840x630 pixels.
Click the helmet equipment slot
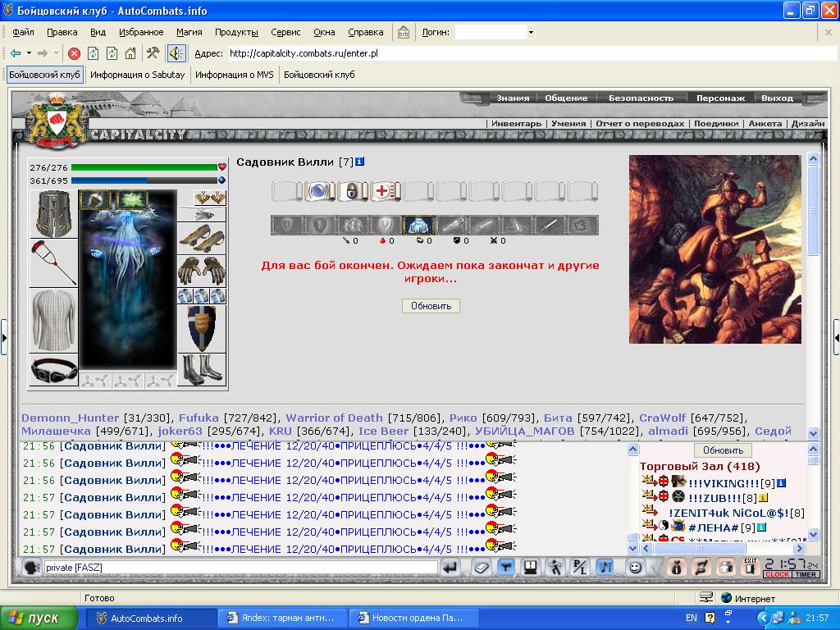tap(53, 213)
